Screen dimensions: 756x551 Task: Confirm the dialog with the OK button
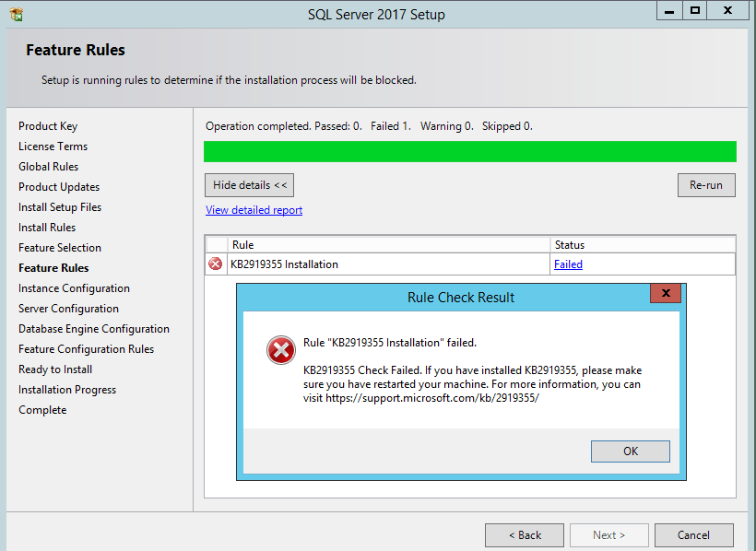pyautogui.click(x=631, y=451)
